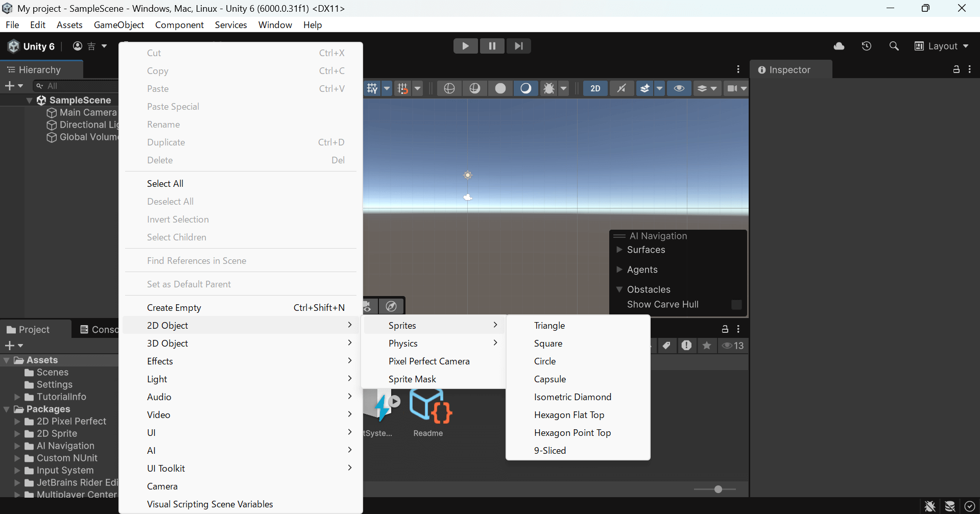Screen dimensions: 980x514
Task: Toggle hidden packages eye count 13
Action: click(732, 346)
